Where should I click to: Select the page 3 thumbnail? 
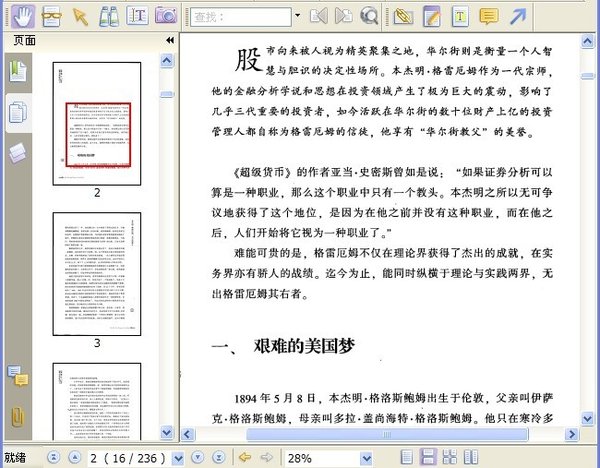(97, 274)
